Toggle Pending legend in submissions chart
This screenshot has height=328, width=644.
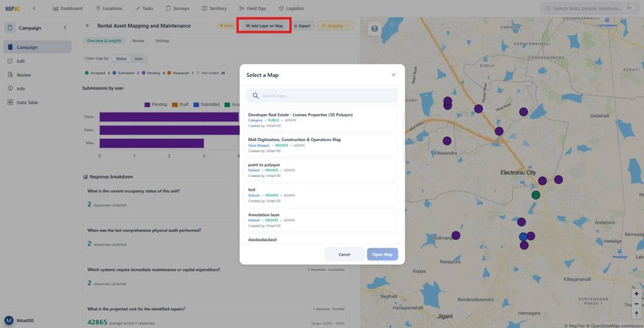156,105
